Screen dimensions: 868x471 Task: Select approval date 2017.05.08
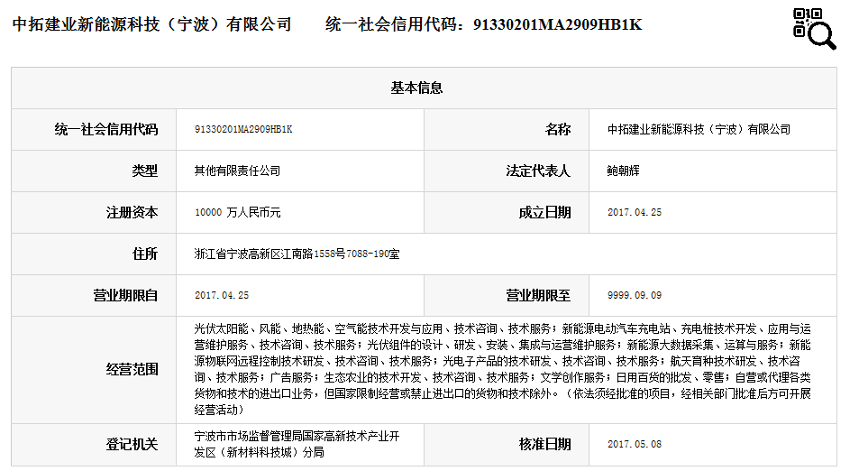coord(635,445)
